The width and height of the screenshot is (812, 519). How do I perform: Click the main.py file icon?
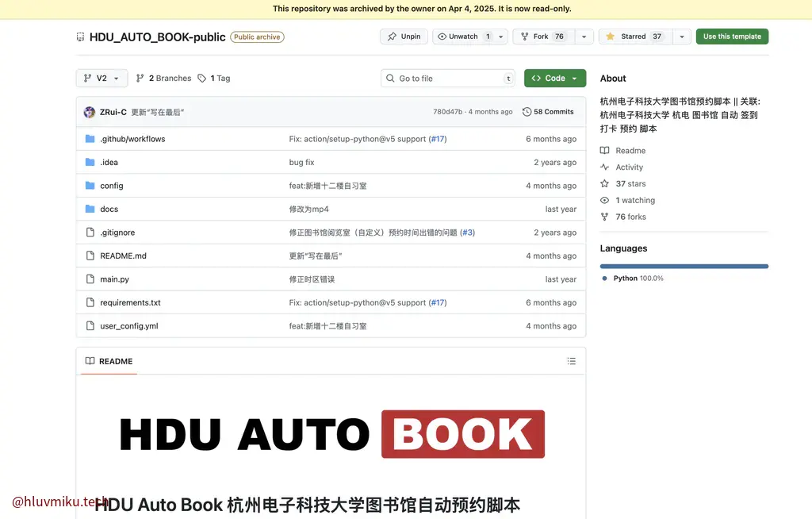pos(90,279)
